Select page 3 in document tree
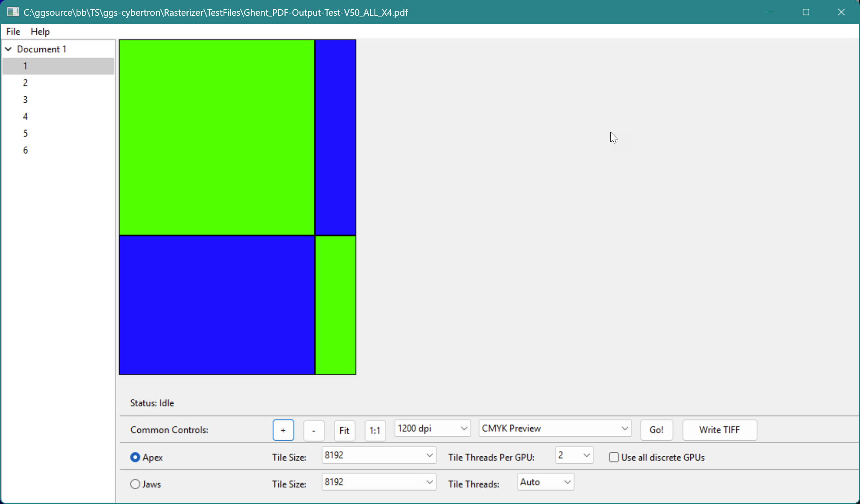Screen dimensions: 860x504 point(25,100)
